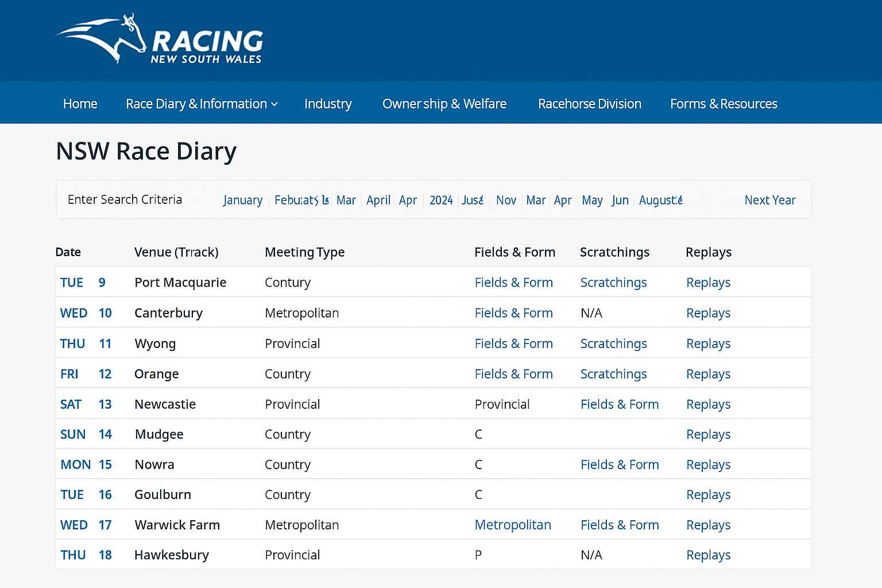Open Fields & Form for Wyong
This screenshot has width=882, height=588.
[x=514, y=343]
